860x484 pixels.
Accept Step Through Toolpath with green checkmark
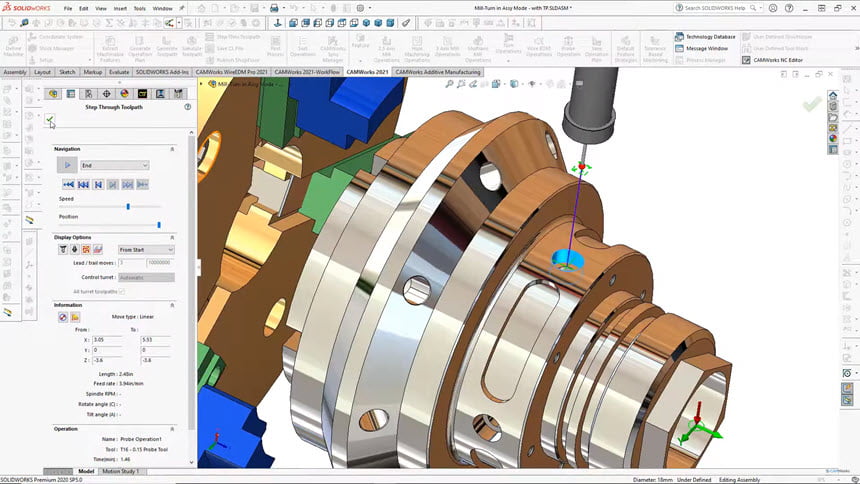click(50, 119)
